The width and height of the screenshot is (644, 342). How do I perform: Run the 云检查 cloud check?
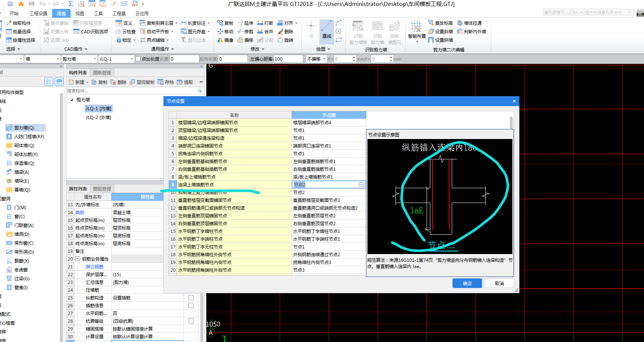(x=126, y=31)
